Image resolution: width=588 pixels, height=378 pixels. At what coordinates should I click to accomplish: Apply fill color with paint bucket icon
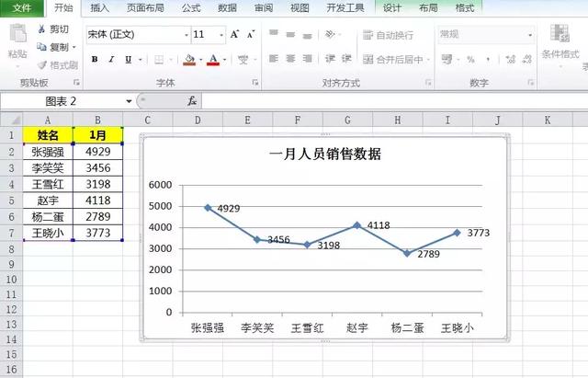(x=189, y=59)
